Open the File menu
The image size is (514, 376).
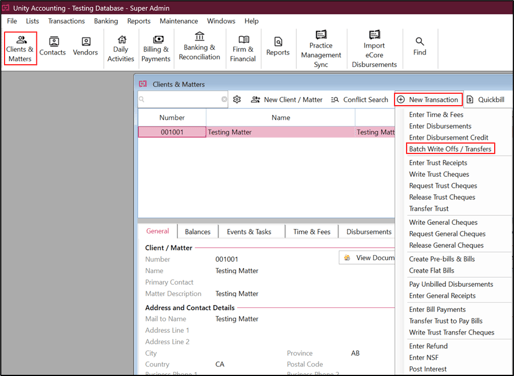12,21
